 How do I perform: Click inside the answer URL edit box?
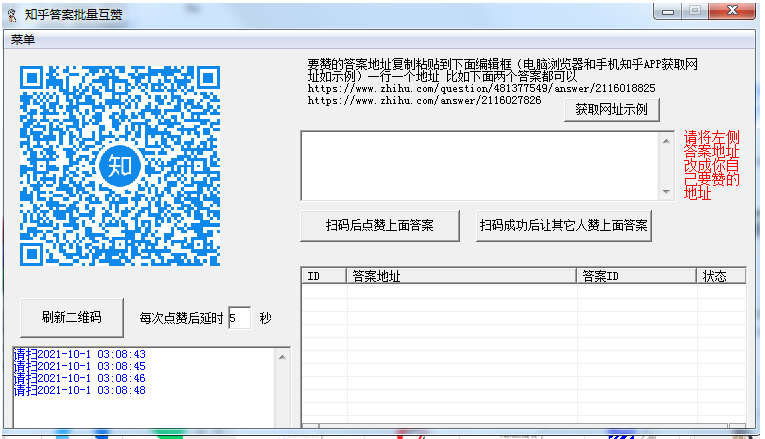[479, 165]
